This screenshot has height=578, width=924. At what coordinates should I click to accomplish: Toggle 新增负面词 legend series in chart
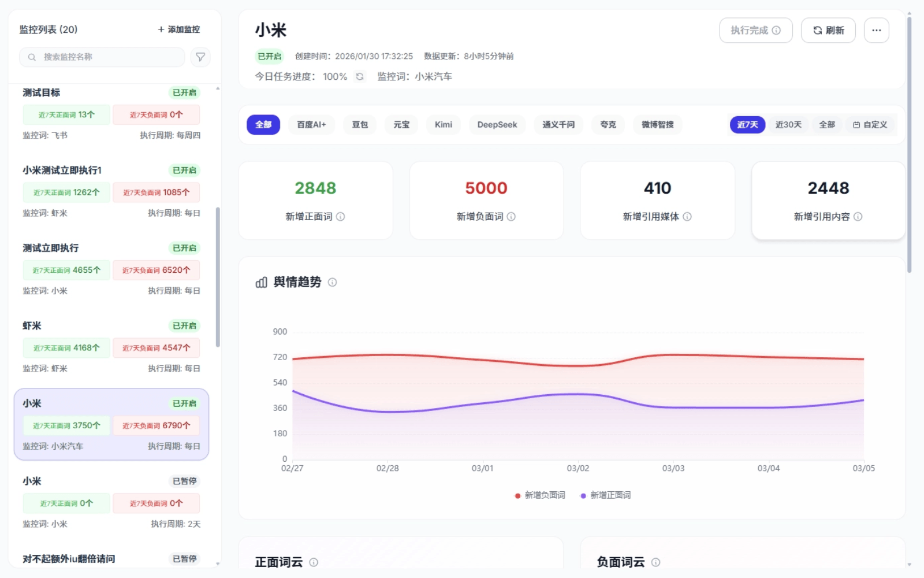(x=540, y=495)
